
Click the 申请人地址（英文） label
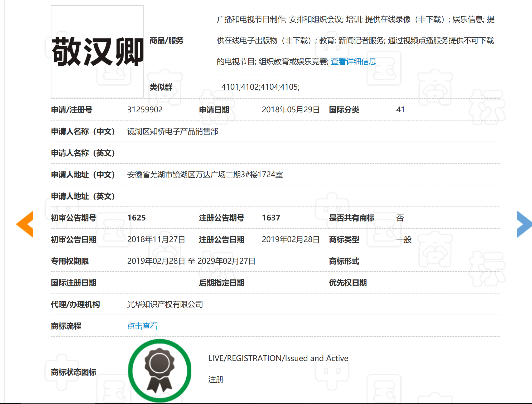tap(83, 196)
